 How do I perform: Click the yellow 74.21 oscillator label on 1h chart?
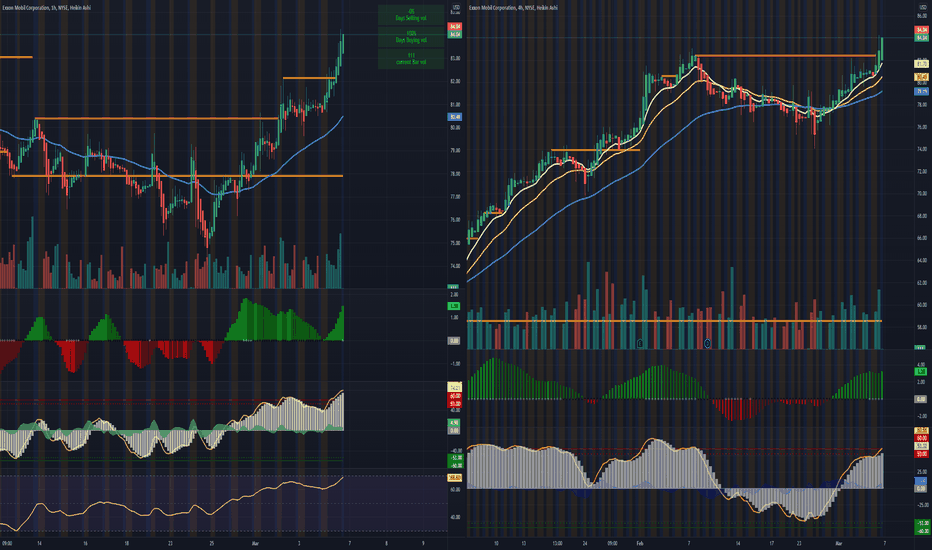point(455,387)
